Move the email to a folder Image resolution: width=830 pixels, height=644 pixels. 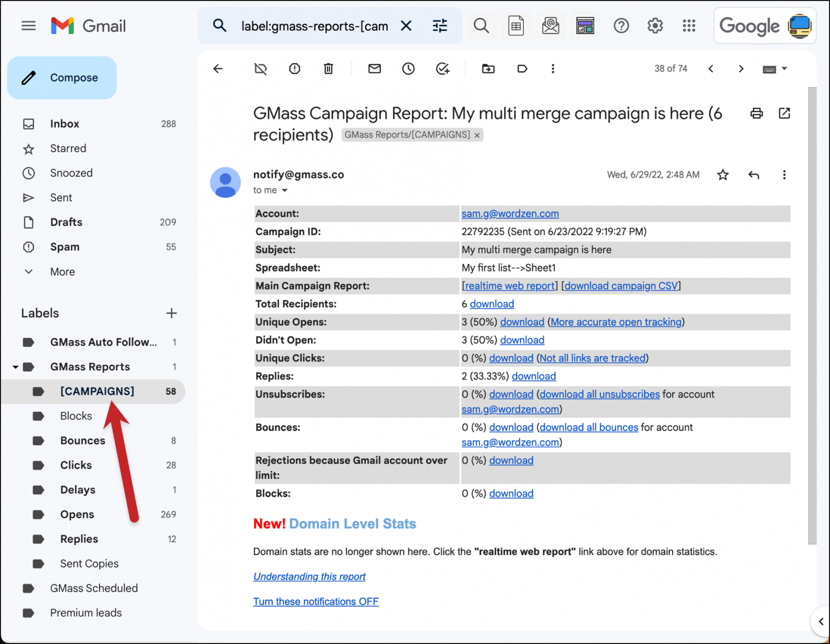coord(488,69)
